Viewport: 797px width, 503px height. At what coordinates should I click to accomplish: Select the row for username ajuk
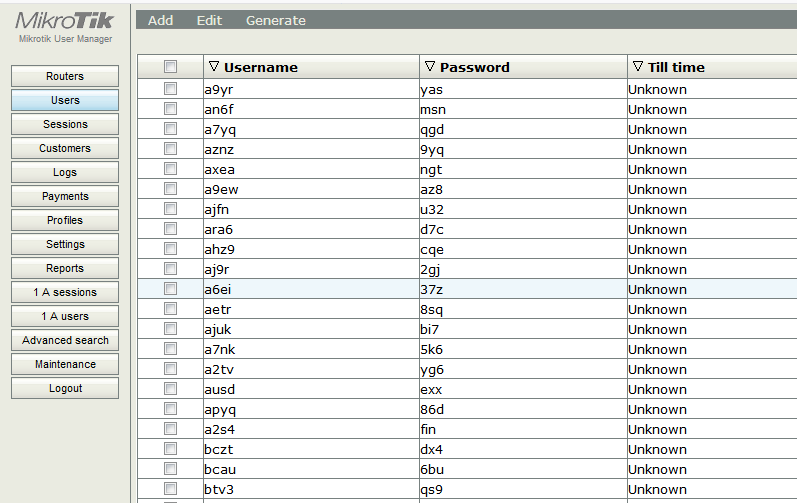218,329
